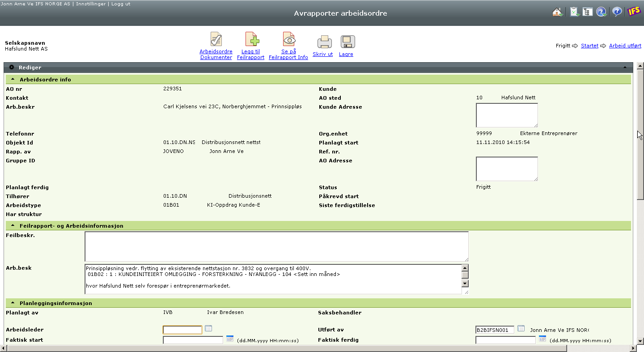Open the clipboard checklist icon menu
Viewport: 644px width, 352px height.
point(574,12)
